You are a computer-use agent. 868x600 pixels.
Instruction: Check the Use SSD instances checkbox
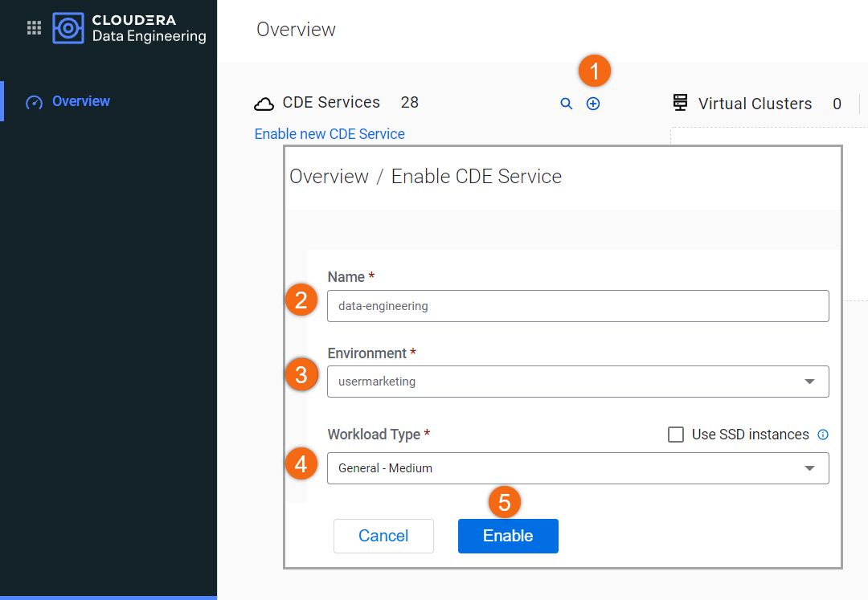point(676,435)
